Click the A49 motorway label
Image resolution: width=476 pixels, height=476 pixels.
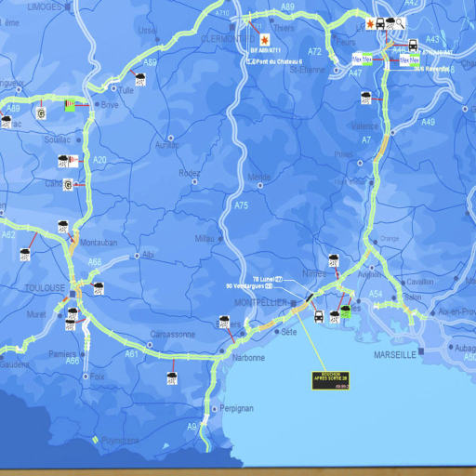tap(429, 122)
